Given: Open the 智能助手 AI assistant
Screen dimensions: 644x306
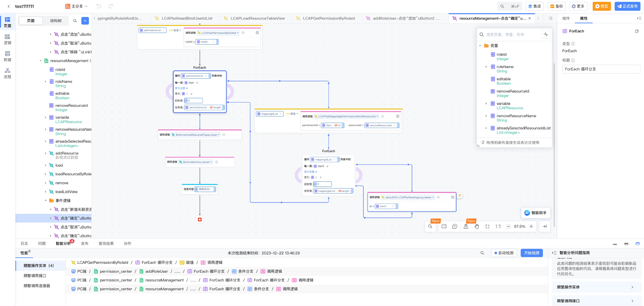Looking at the screenshot, I should point(536,213).
